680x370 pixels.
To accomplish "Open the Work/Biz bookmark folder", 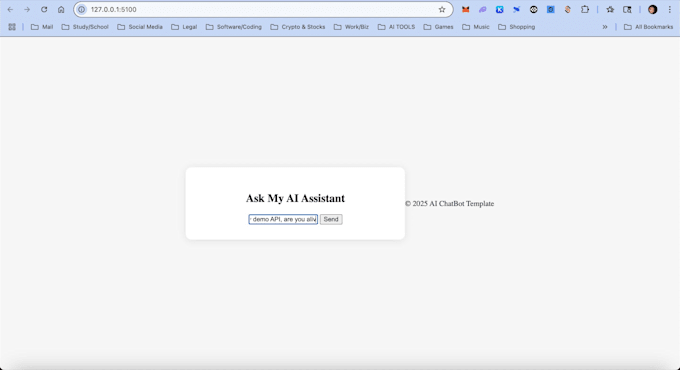I will tap(351, 27).
